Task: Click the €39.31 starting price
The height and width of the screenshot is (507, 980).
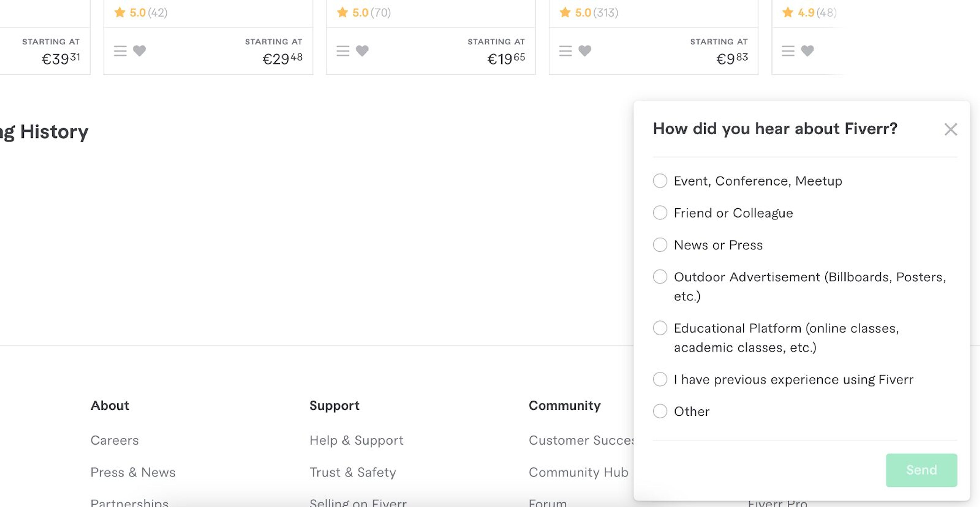Action: coord(60,59)
